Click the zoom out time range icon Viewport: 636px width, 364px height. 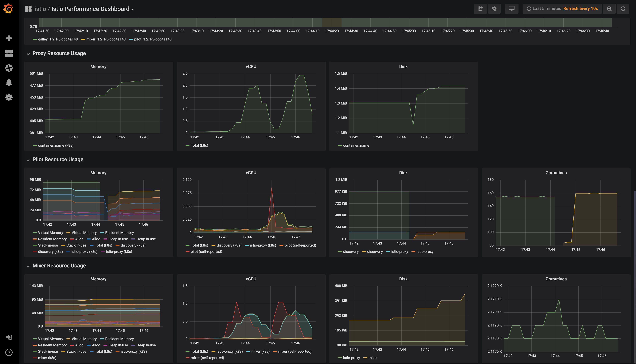(x=609, y=9)
